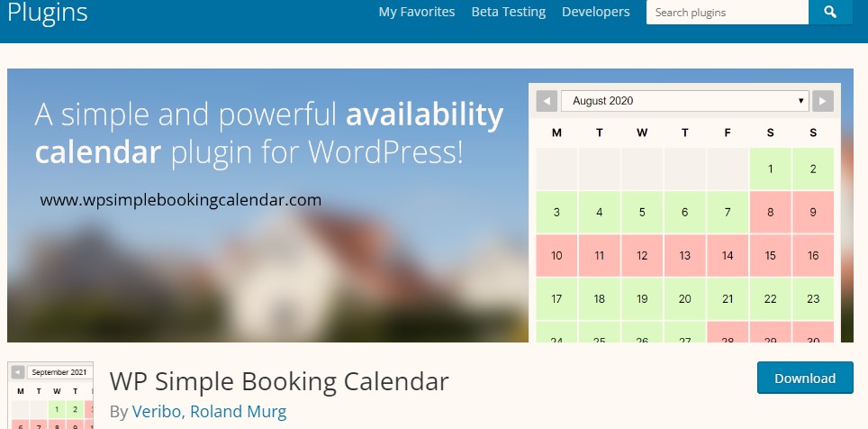Click previous arrow on September 2021 thumbnail calendar
The image size is (868, 429).
18,372
